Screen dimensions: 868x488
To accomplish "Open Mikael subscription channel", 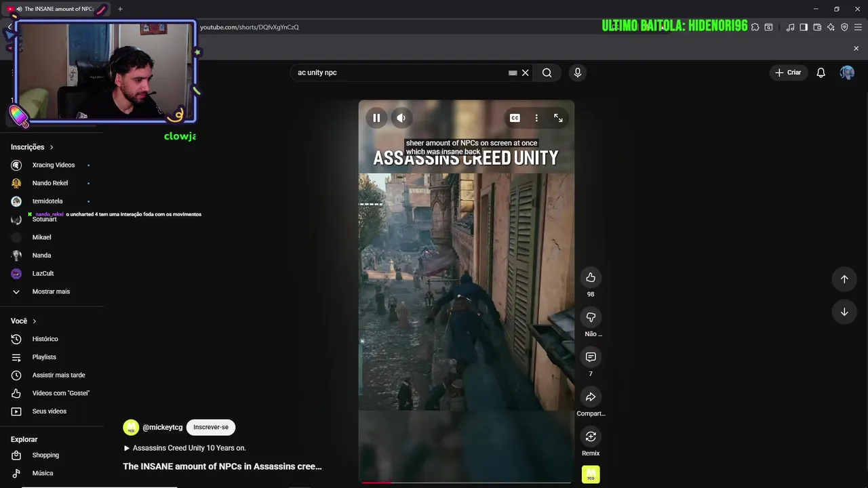I will [41, 237].
